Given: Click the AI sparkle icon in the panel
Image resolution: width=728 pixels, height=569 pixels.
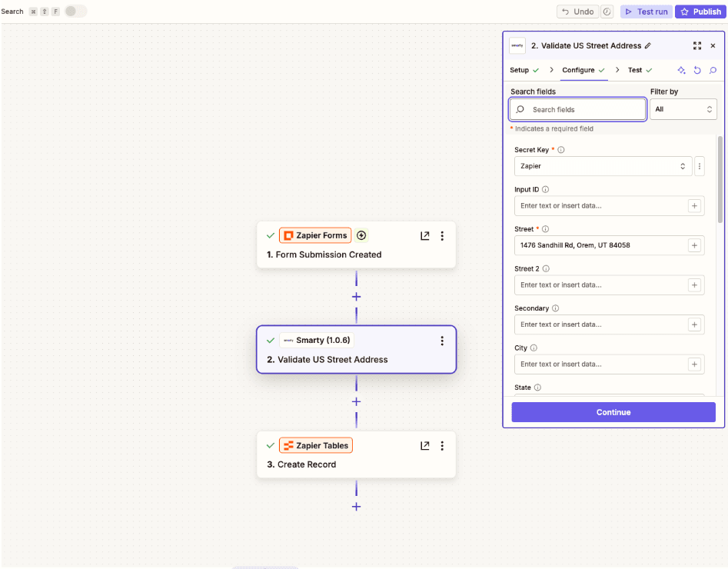Looking at the screenshot, I should [681, 70].
